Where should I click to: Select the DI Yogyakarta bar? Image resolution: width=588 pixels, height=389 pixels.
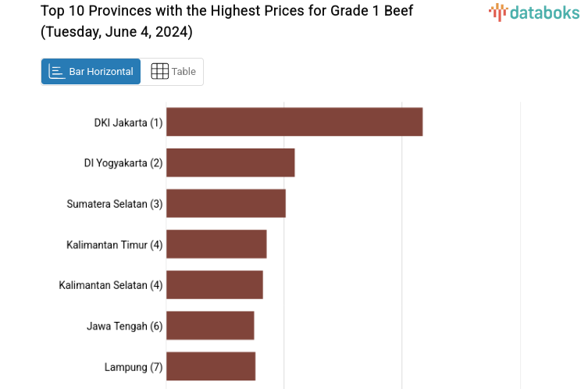(x=230, y=162)
